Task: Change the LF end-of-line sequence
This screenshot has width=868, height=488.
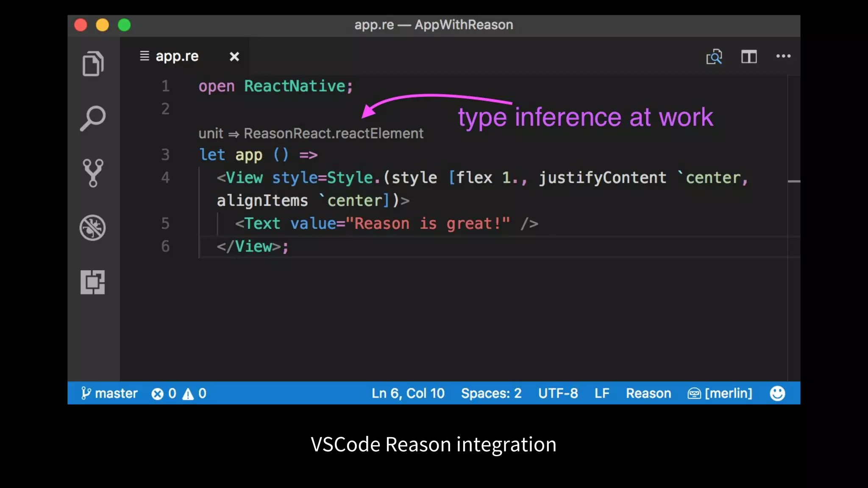Action: coord(602,393)
